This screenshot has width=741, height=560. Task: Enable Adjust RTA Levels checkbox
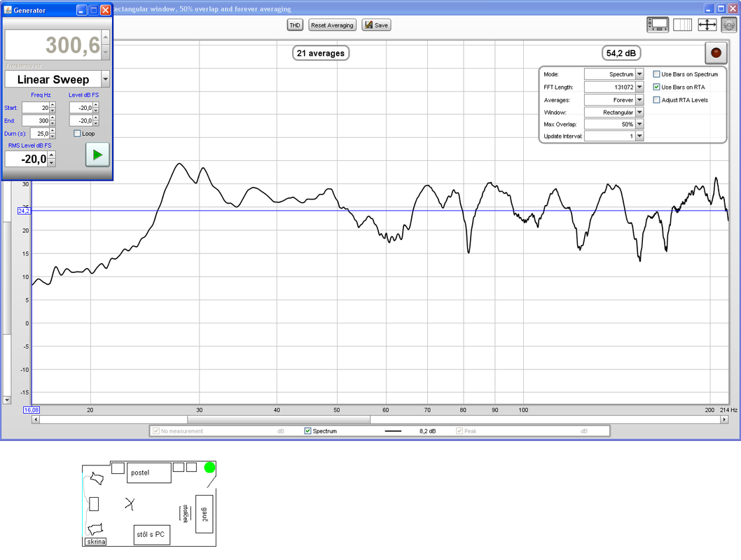coord(656,99)
